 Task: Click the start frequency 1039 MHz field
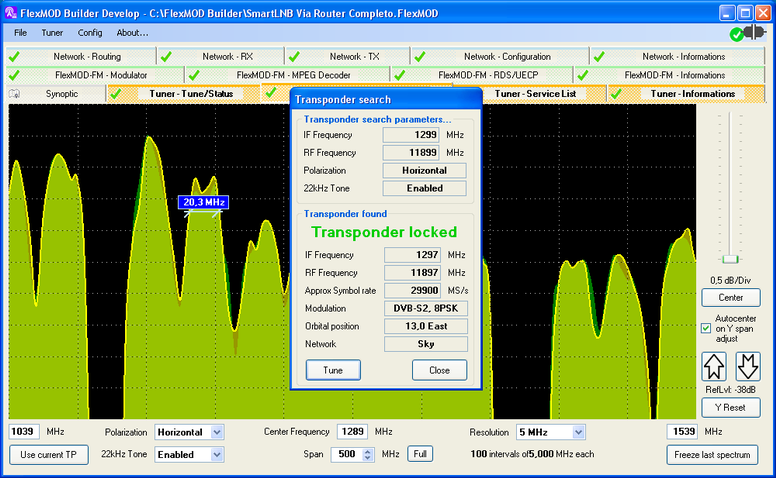[x=24, y=431]
